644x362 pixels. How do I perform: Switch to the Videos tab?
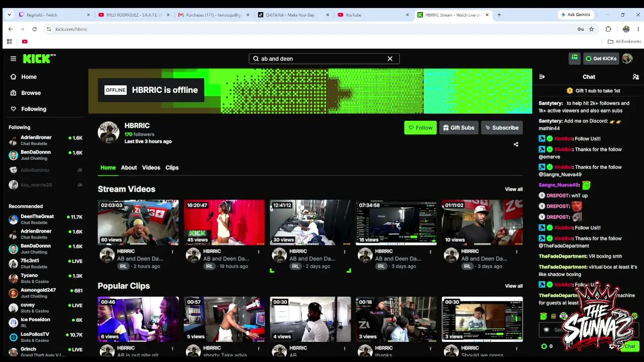click(151, 167)
